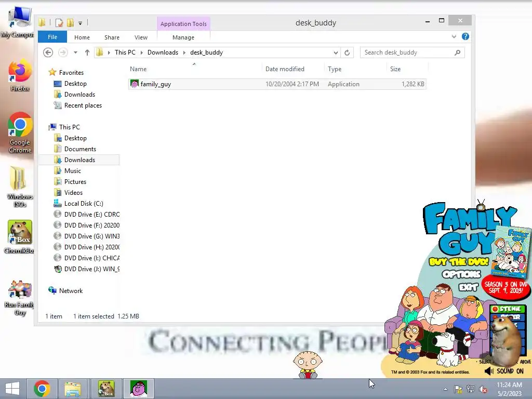Image resolution: width=532 pixels, height=399 pixels.
Task: Switch to the Home ribbon tab
Action: pyautogui.click(x=82, y=37)
